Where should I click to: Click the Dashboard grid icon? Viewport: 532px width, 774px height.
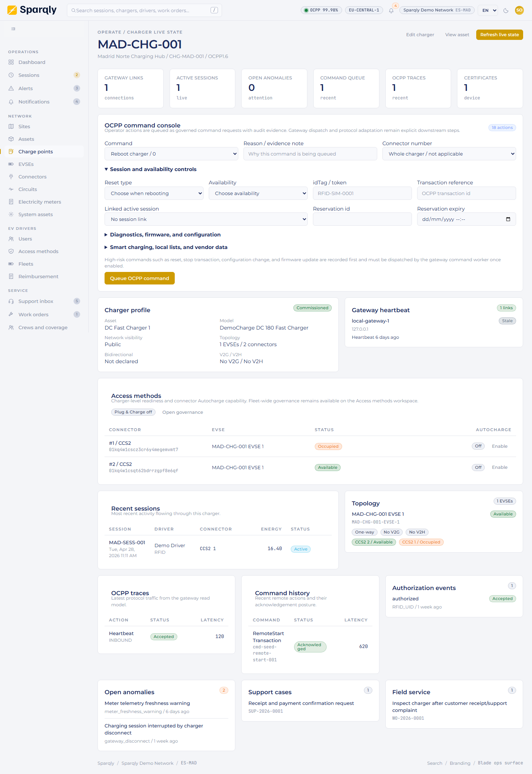[11, 62]
